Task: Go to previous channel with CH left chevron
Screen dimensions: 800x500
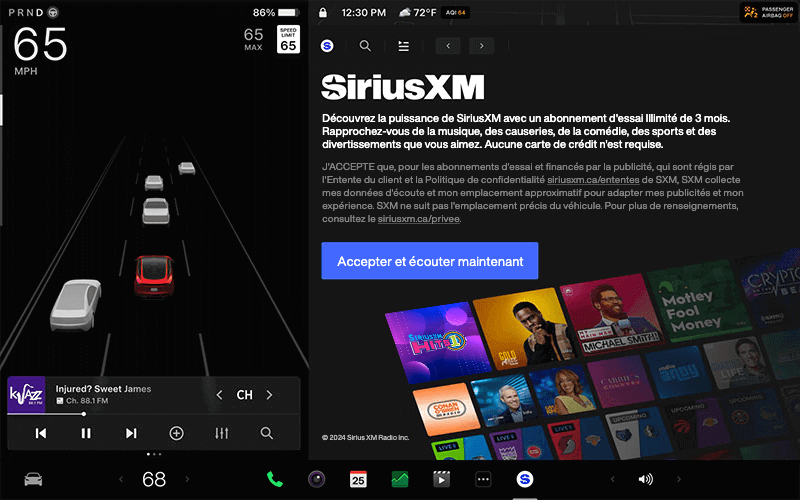Action: pyautogui.click(x=220, y=395)
